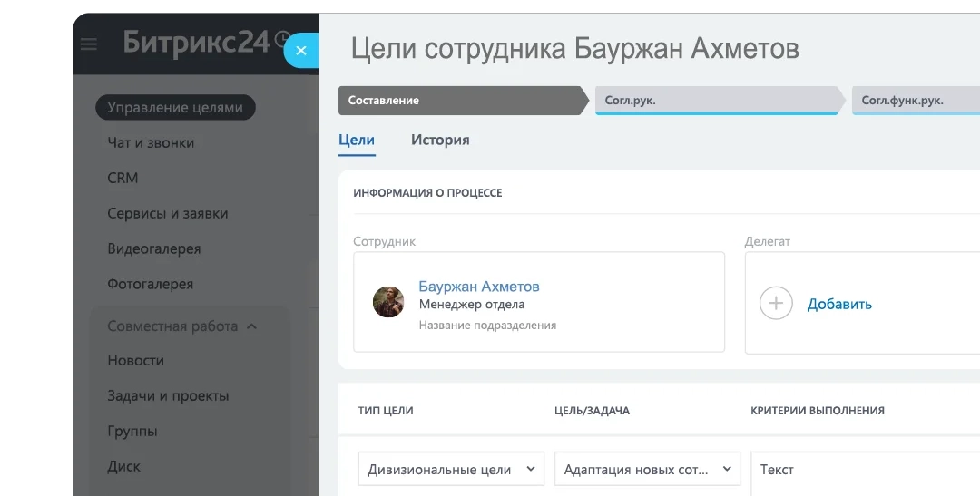
Task: Click the Битрикс24 logo
Action: (196, 43)
